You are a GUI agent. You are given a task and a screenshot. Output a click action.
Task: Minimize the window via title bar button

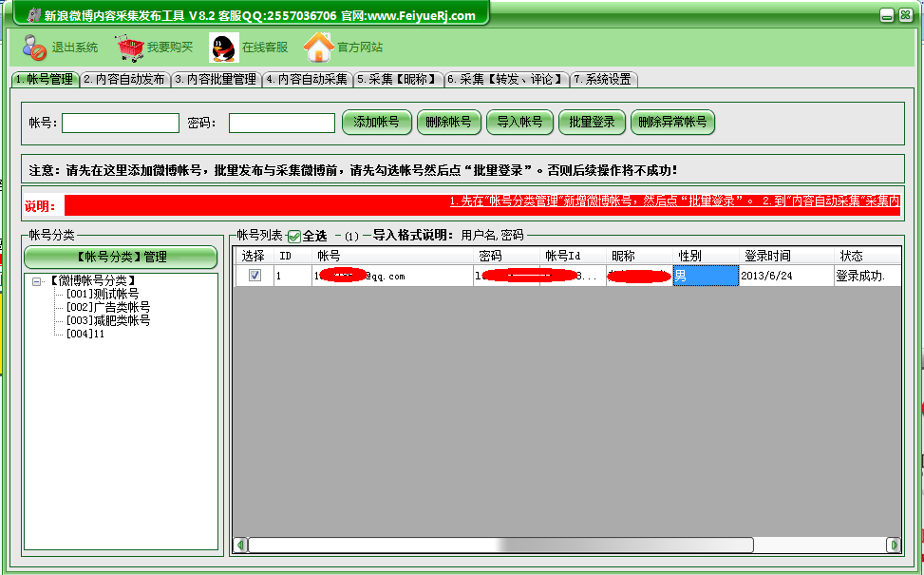(x=887, y=15)
